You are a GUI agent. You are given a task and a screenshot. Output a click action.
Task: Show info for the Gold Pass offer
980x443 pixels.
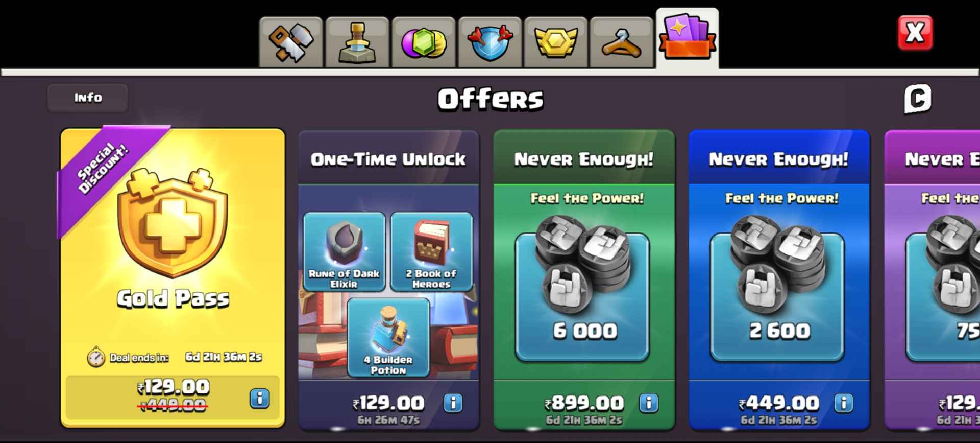260,398
